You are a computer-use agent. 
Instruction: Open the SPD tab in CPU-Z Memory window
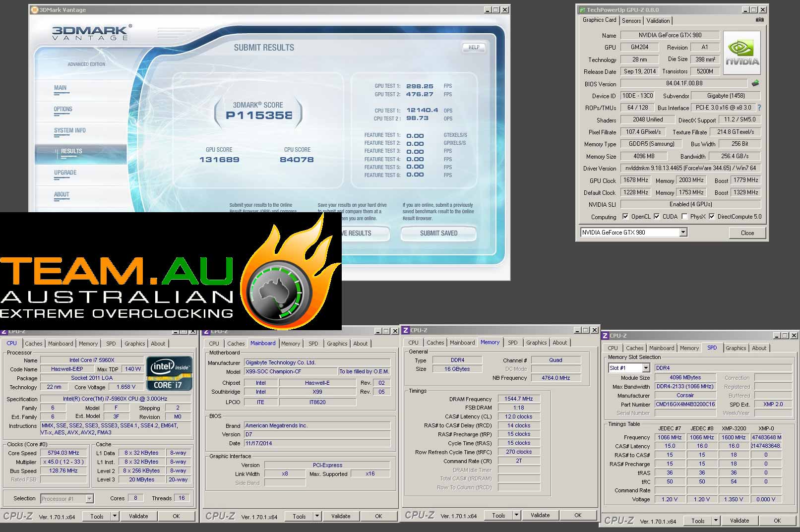pyautogui.click(x=513, y=343)
